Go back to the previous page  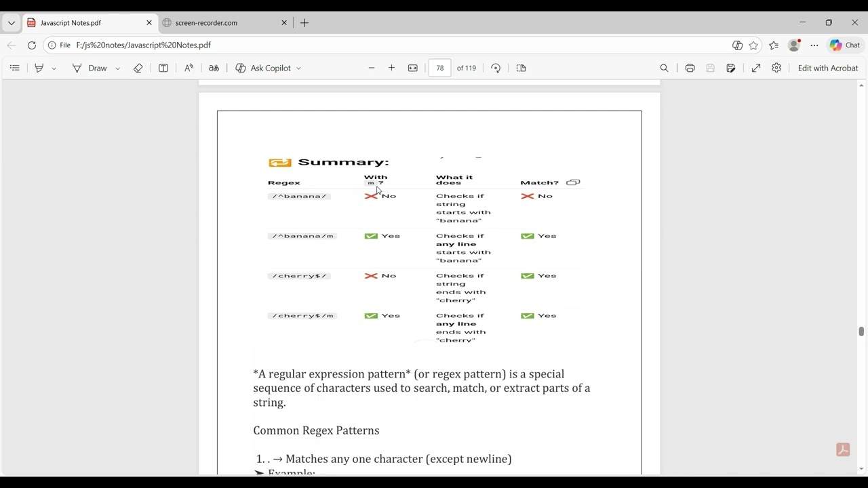point(12,45)
